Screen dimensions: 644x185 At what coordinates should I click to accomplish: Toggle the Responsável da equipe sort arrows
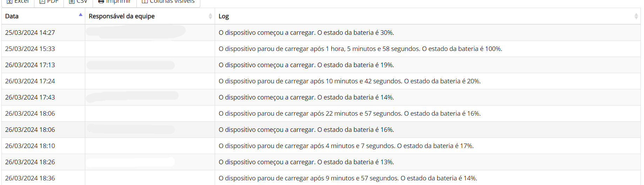pyautogui.click(x=210, y=16)
